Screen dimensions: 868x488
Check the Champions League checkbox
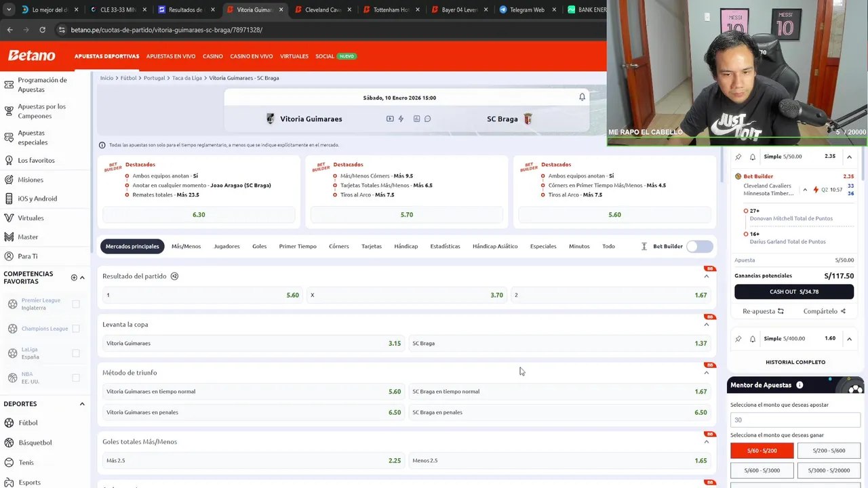pyautogui.click(x=76, y=329)
